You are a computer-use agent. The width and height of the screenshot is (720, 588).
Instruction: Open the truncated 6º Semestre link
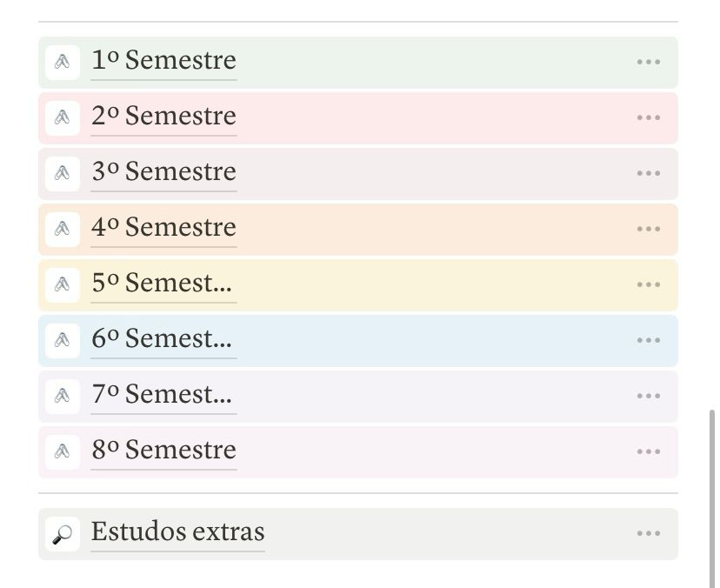162,339
